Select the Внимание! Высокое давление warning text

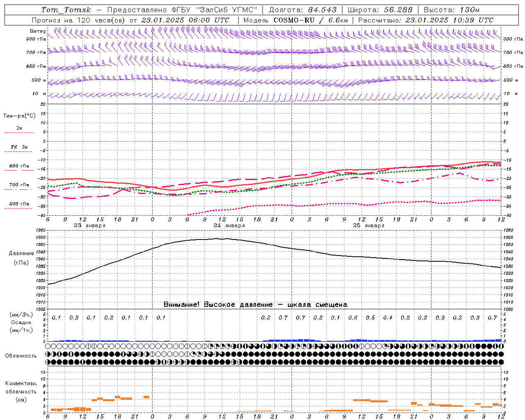pos(255,304)
